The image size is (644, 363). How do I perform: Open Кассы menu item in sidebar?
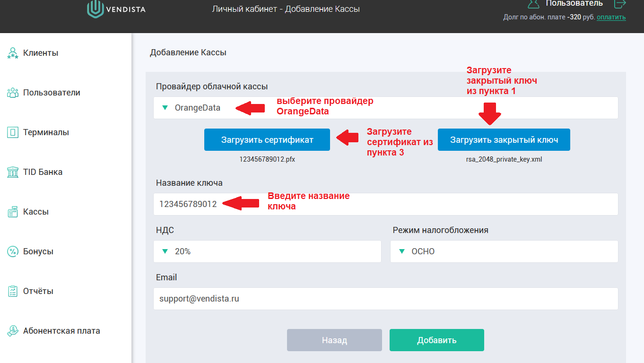36,212
